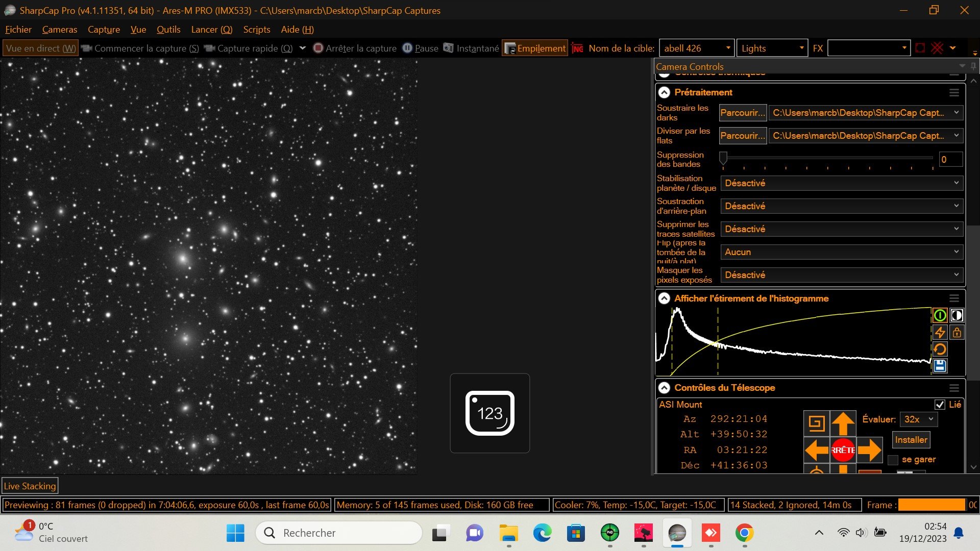Enable the histogram stretch power icon
Screen dimensions: 980x551
click(x=940, y=315)
